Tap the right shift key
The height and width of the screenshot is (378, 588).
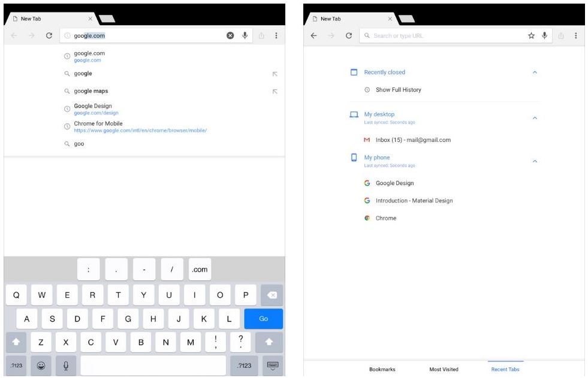point(269,342)
